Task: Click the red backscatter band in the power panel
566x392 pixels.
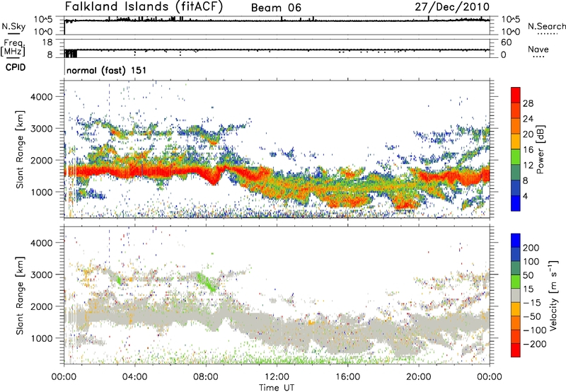Action: pos(144,171)
